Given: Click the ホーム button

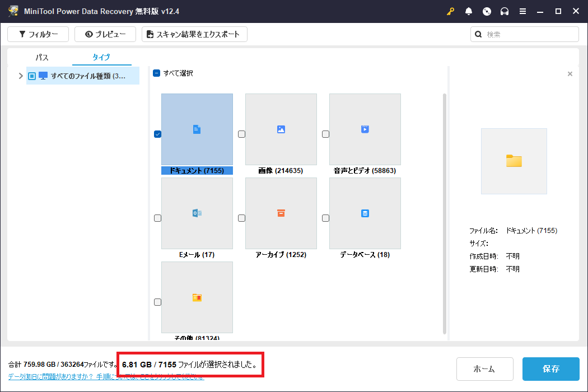Looking at the screenshot, I should coord(484,369).
